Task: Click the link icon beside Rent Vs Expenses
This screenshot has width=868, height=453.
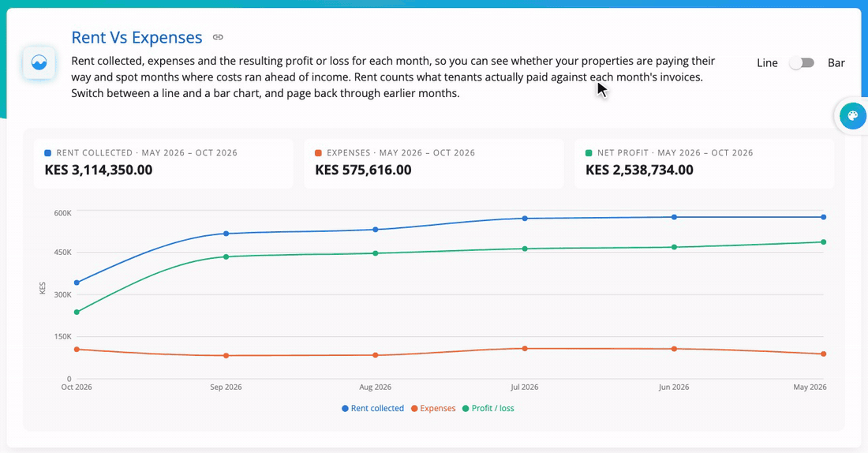Action: tap(218, 37)
